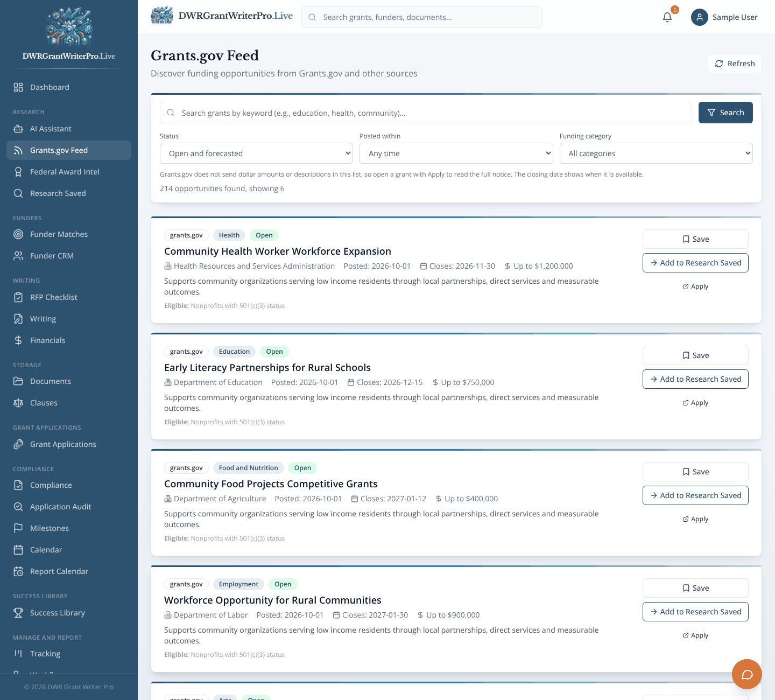Screen dimensions: 775x700
Task: Open the notifications bell icon
Action: pyautogui.click(x=667, y=17)
